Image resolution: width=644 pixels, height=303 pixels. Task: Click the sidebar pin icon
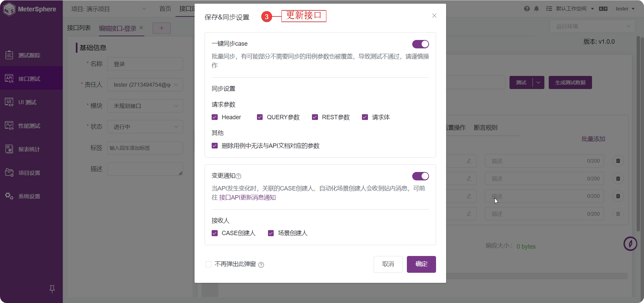[x=52, y=289]
